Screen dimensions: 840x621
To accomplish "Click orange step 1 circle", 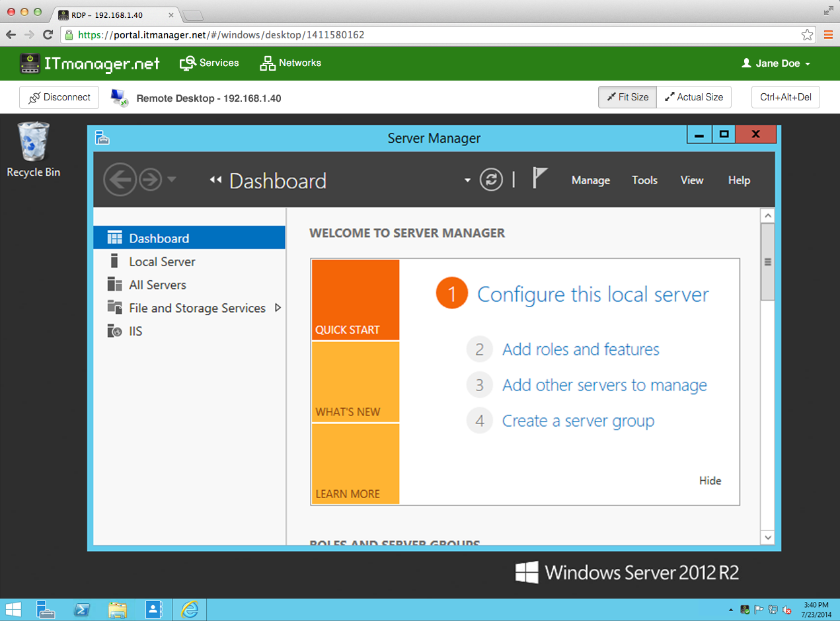I will [x=452, y=294].
